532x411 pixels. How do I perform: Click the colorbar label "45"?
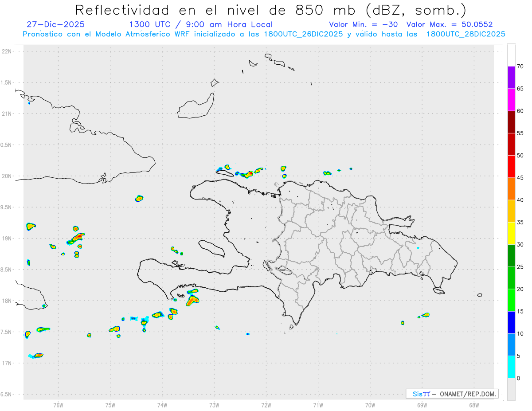520,178
